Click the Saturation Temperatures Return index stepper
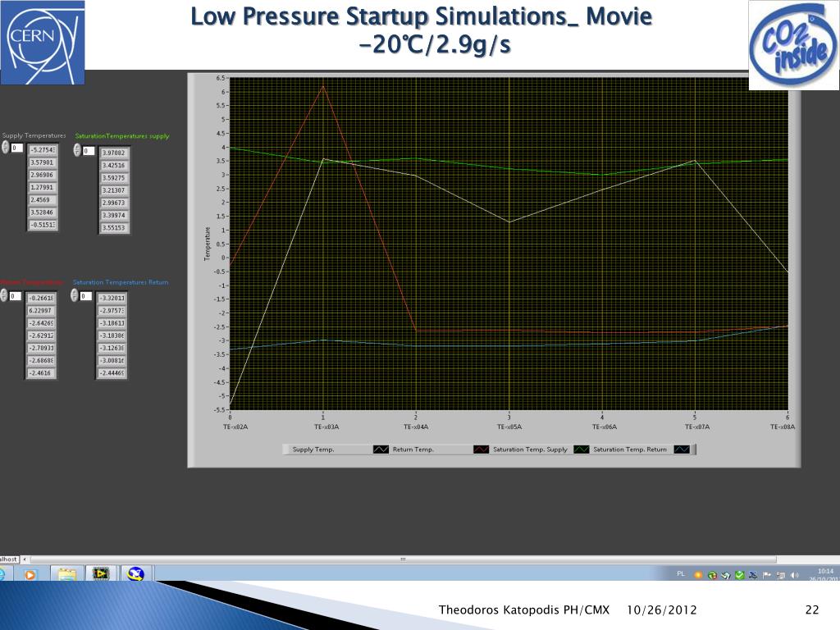This screenshot has width=840, height=630. pos(75,295)
